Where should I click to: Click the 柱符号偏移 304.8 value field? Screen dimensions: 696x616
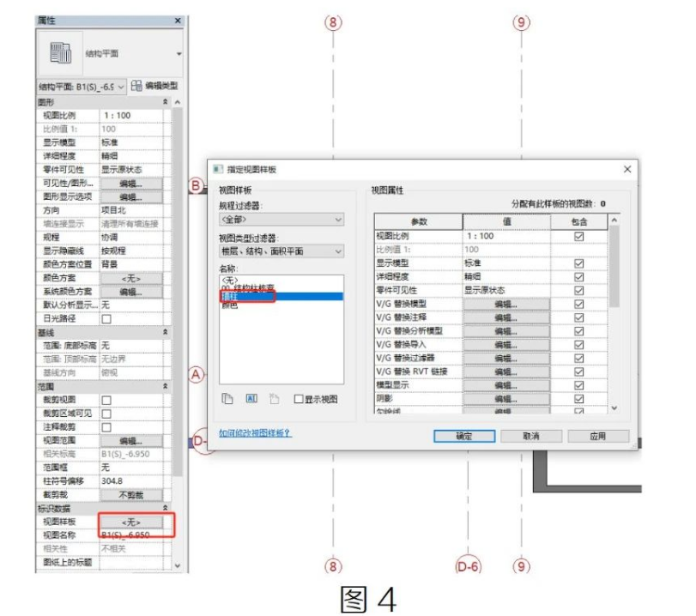pyautogui.click(x=131, y=481)
